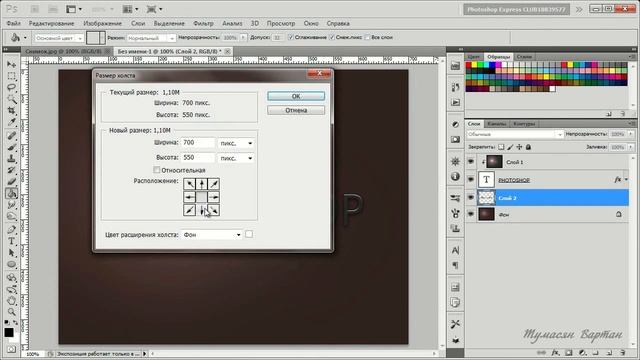Switch to the Снимок.jpg document tab
Screen dimensions: 640x360
(x=65, y=51)
